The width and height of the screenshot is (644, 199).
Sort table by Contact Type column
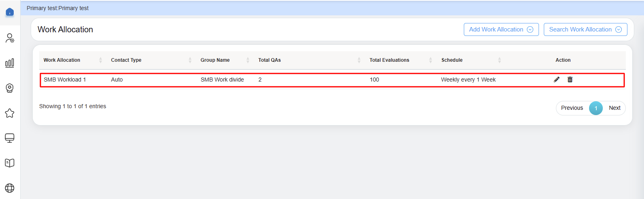coord(126,60)
